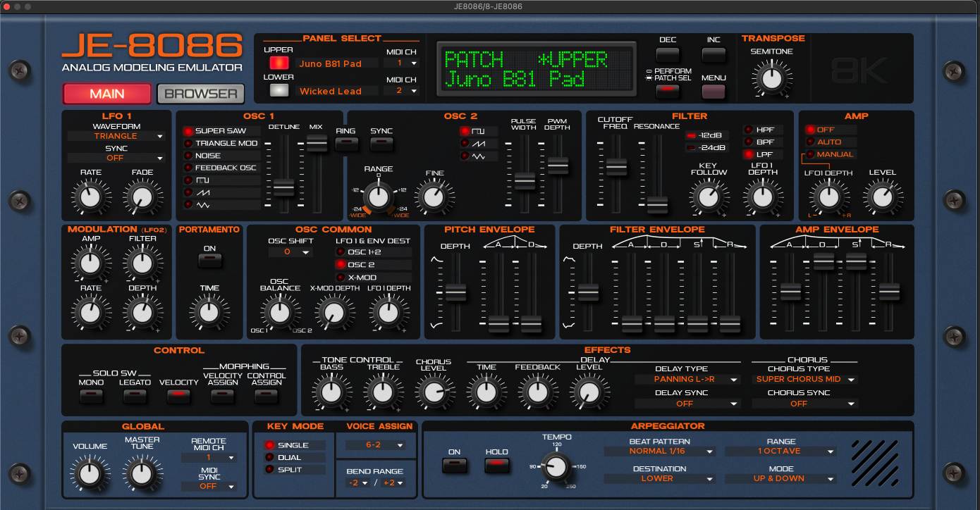Image resolution: width=980 pixels, height=510 pixels.
Task: Select the sawtooth waveform icon in OSC 1
Action: click(x=206, y=192)
